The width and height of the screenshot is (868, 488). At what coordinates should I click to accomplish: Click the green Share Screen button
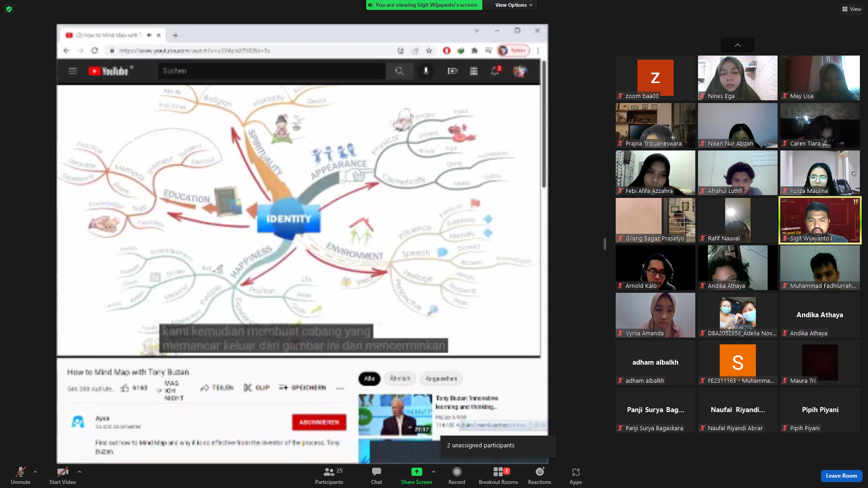416,475
